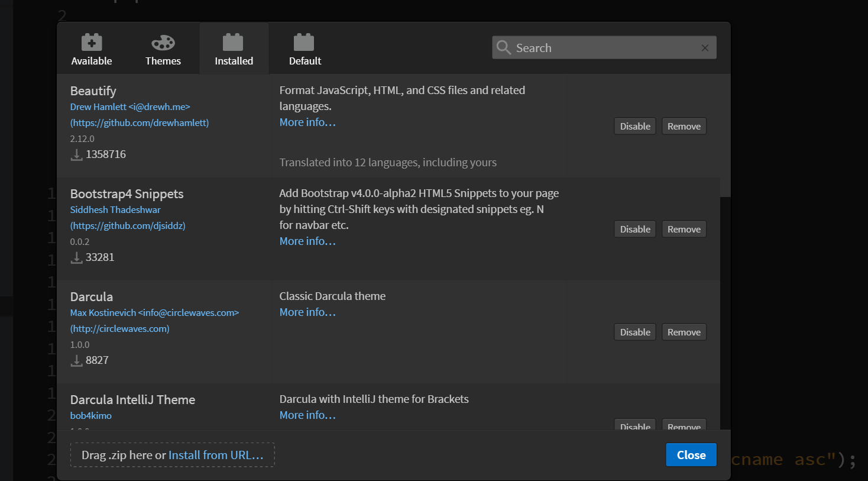The image size is (868, 481).
Task: Click the magnifier icon in search box
Action: [x=503, y=47]
